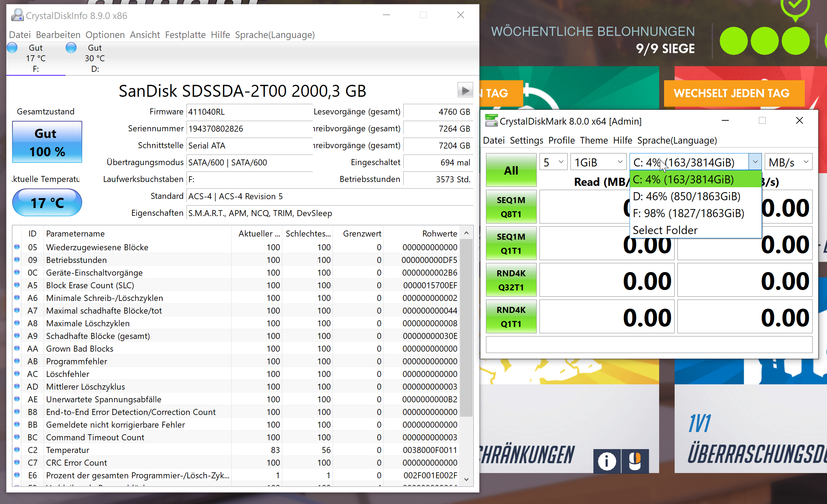Start all benchmarks with the All button
Viewport: 827px width, 504px height.
pyautogui.click(x=511, y=170)
